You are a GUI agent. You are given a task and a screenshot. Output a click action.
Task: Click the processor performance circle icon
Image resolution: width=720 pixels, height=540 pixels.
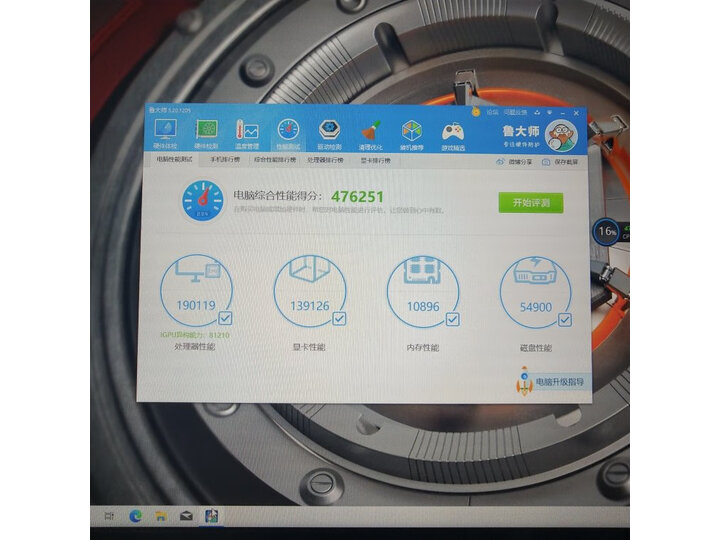(196, 290)
